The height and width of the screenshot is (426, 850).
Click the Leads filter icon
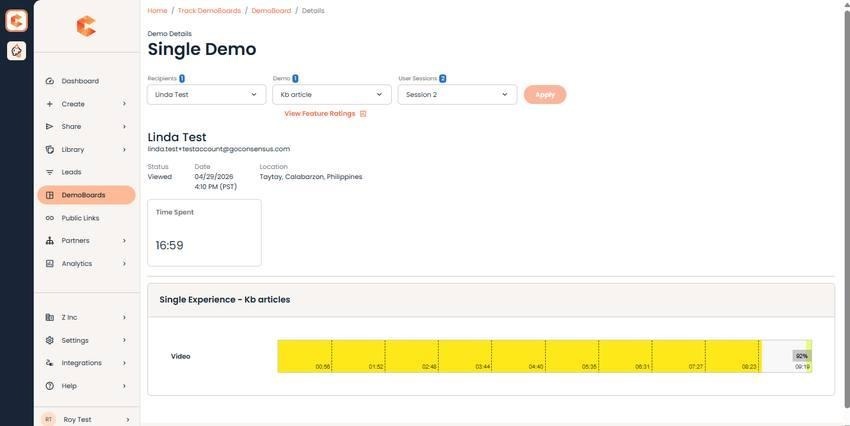(x=50, y=172)
